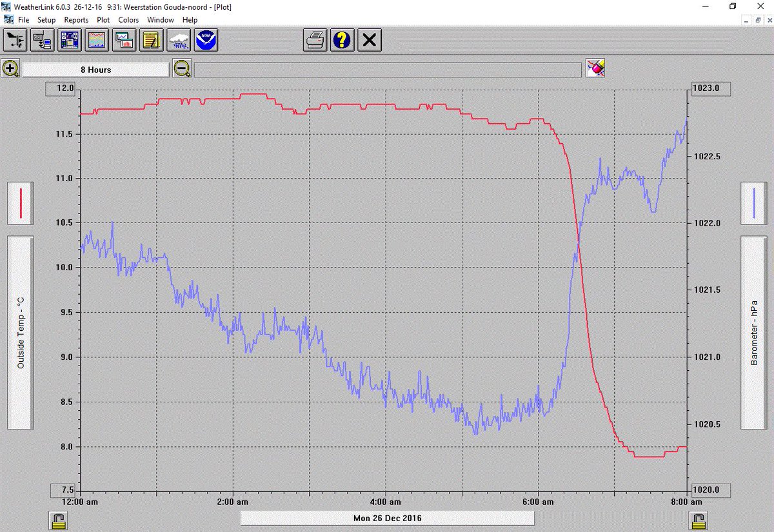Close the plot with X toolbar icon

pos(369,40)
